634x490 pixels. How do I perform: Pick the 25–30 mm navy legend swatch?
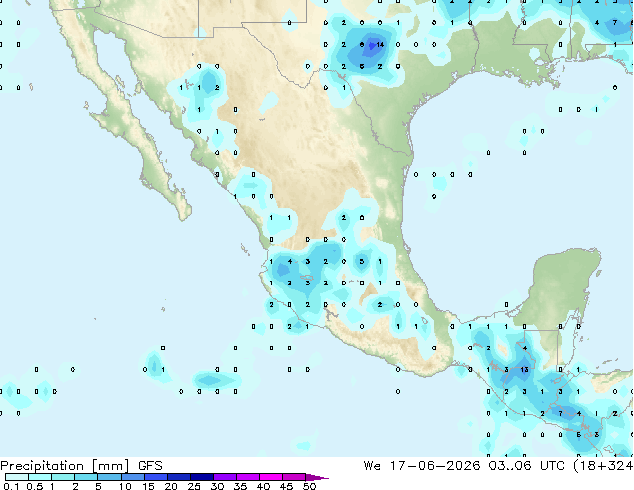click(202, 477)
